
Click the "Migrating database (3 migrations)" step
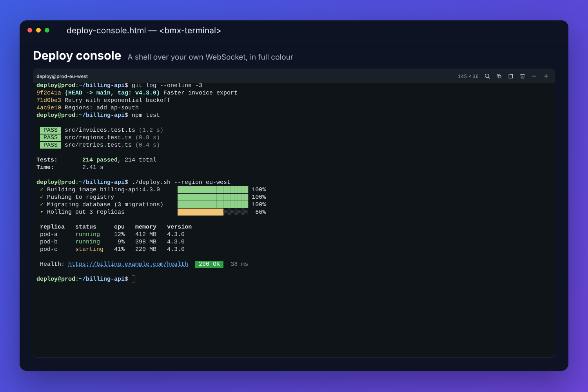pyautogui.click(x=105, y=205)
